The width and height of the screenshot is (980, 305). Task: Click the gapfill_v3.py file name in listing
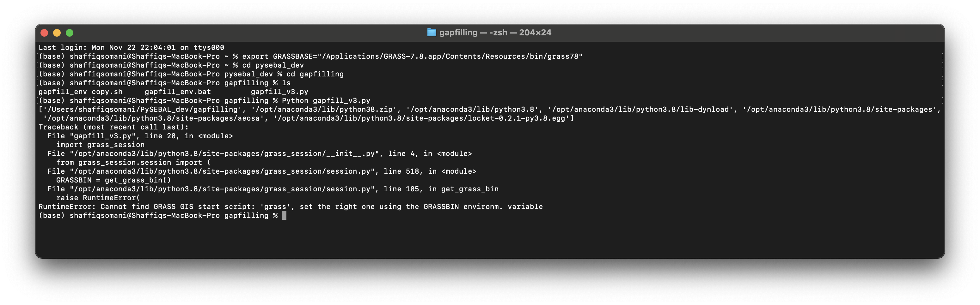[280, 92]
